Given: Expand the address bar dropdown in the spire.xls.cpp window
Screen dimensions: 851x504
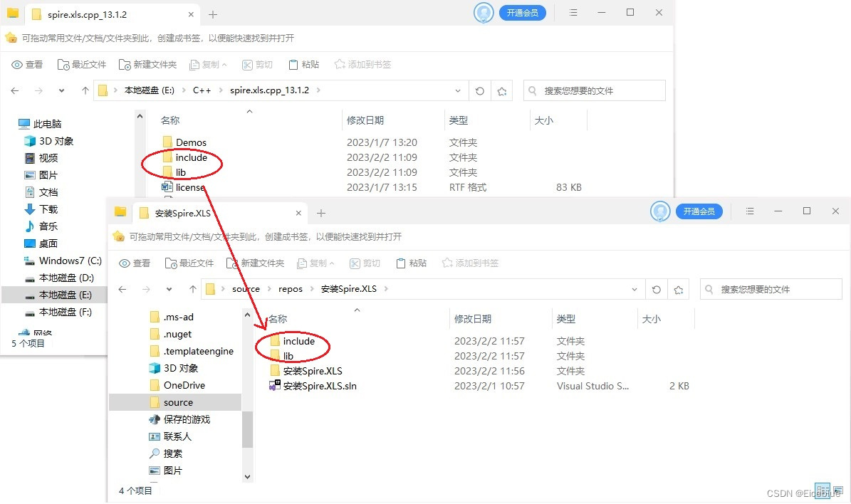Looking at the screenshot, I should pyautogui.click(x=457, y=90).
